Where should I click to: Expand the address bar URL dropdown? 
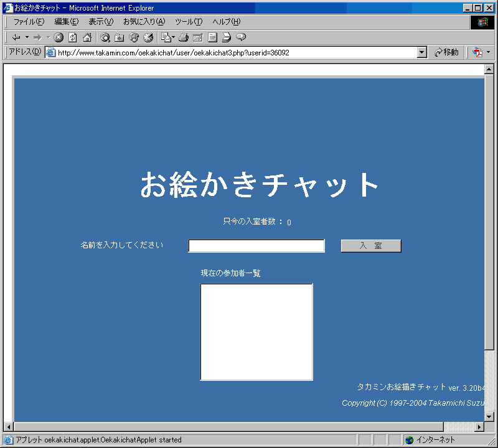coord(422,52)
